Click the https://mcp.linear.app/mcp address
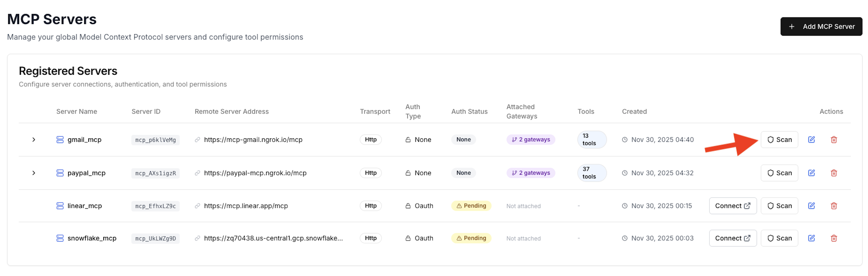 246,206
